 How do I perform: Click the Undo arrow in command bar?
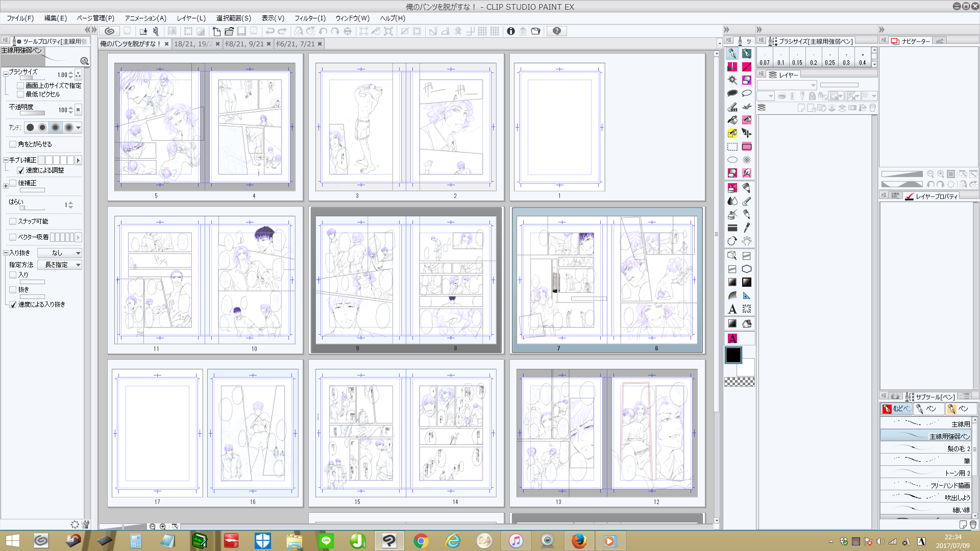(x=270, y=31)
